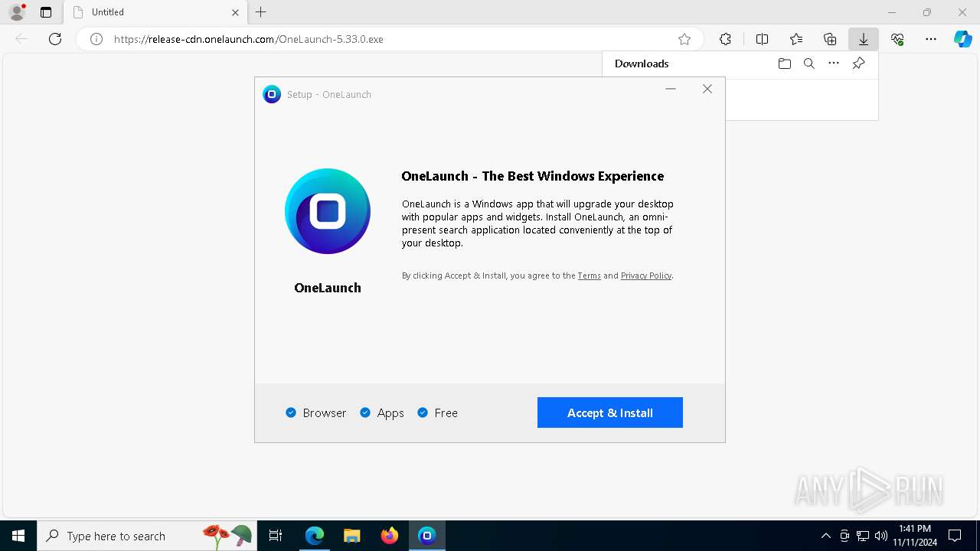980x551 pixels.
Task: Click the Accept & Install button
Action: coord(610,412)
